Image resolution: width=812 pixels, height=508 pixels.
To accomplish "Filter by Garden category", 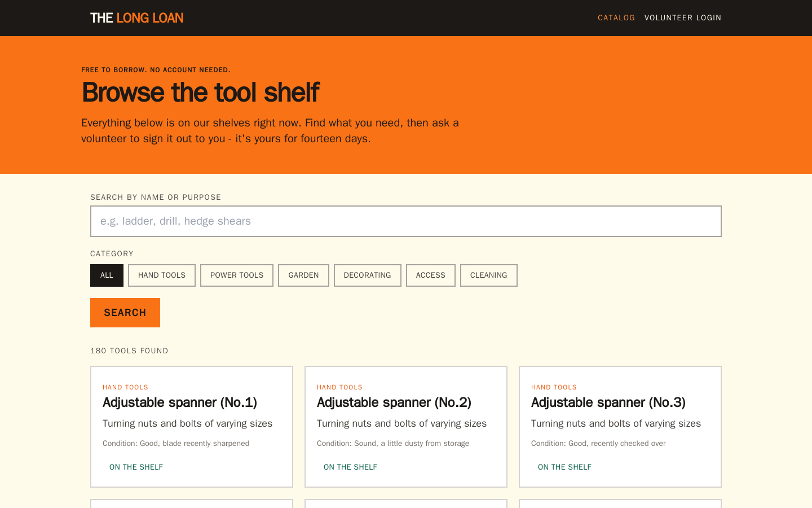I will click(x=303, y=275).
